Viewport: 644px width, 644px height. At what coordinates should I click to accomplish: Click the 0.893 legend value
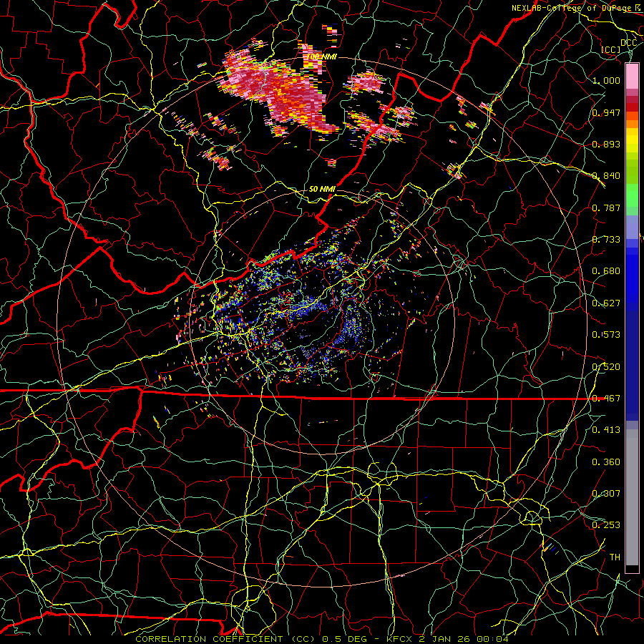606,144
